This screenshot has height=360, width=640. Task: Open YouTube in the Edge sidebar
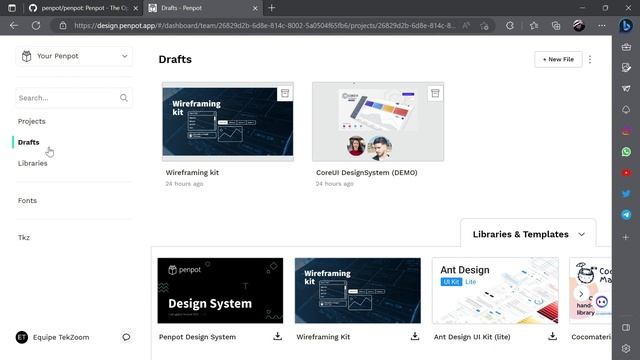626,173
